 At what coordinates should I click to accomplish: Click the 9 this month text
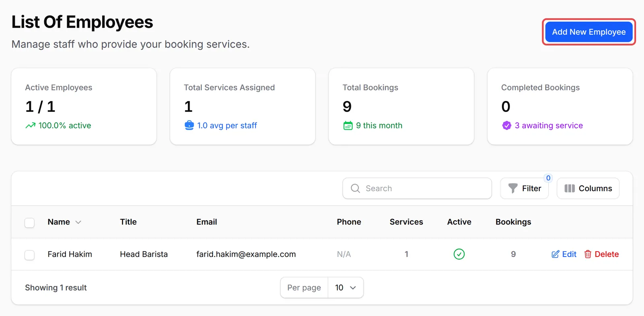(x=379, y=125)
